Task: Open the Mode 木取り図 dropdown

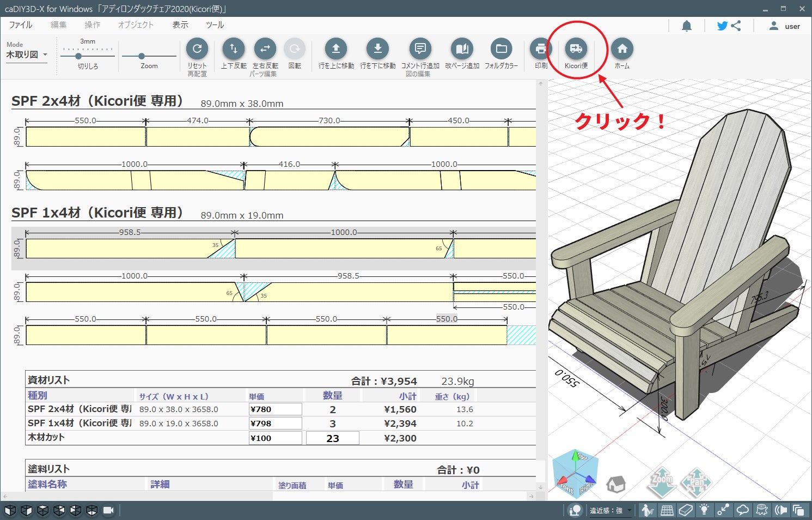Action: coord(27,55)
